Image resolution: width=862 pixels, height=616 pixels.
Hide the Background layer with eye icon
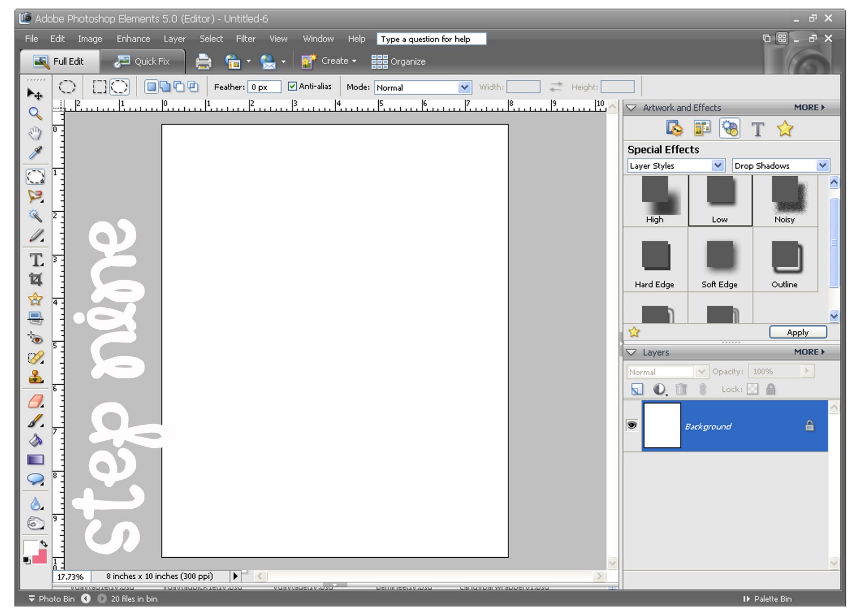click(x=632, y=425)
